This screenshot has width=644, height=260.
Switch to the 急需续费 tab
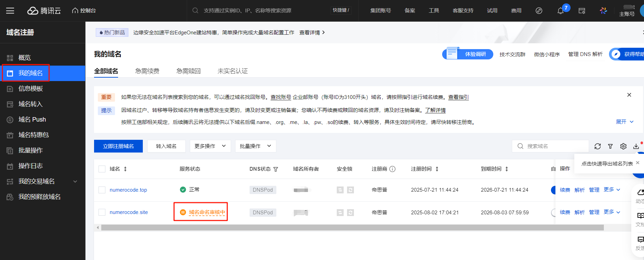click(x=147, y=71)
